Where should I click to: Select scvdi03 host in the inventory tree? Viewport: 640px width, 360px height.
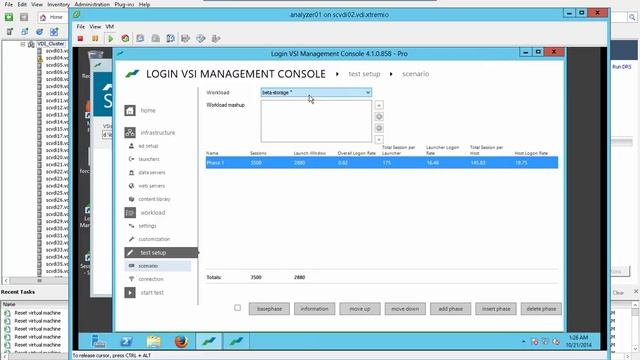pyautogui.click(x=57, y=51)
